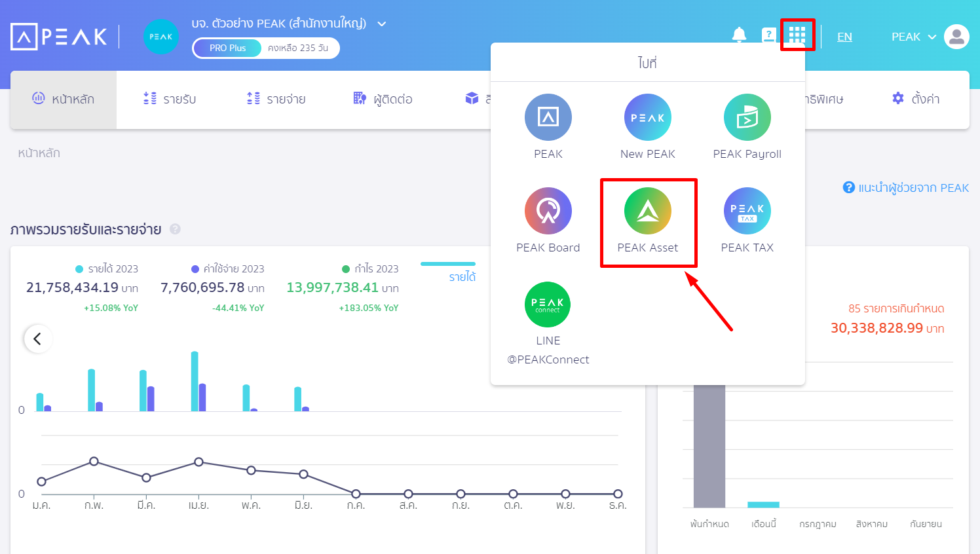Switch language via EN link
The width and height of the screenshot is (980, 554).
coord(844,37)
